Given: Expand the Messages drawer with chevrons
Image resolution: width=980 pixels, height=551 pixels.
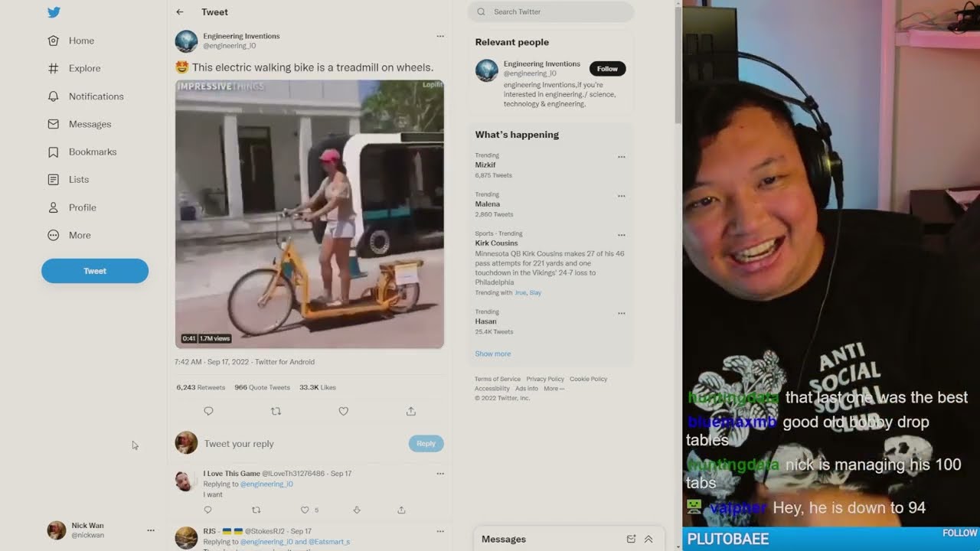Looking at the screenshot, I should 648,539.
